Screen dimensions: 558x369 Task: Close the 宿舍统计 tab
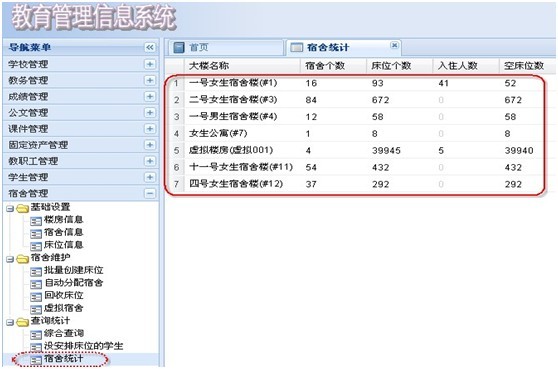tap(394, 45)
